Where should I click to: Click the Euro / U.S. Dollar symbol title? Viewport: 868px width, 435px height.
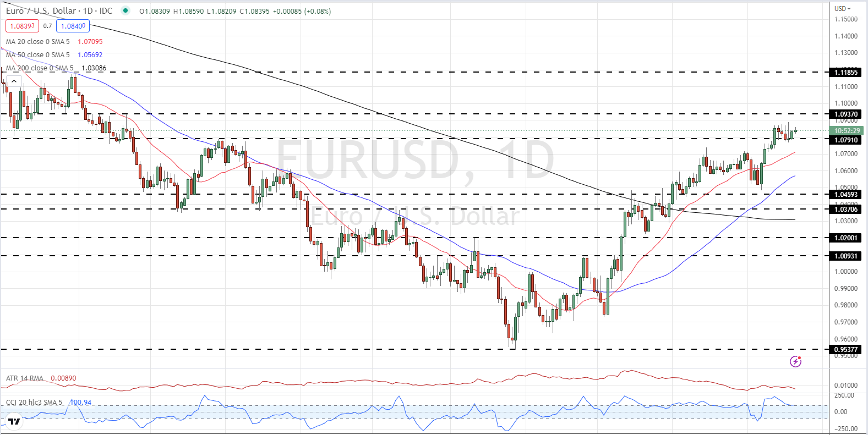point(59,11)
